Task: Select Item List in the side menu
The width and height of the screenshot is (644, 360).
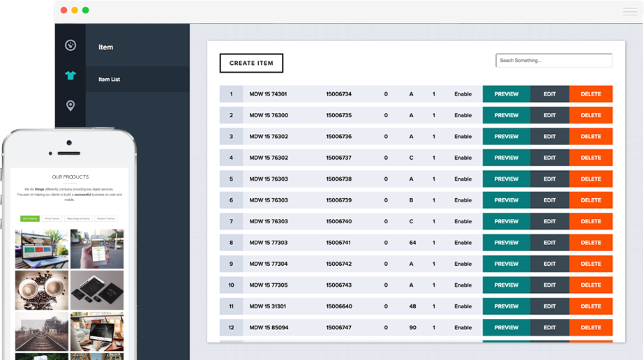Action: [x=109, y=80]
